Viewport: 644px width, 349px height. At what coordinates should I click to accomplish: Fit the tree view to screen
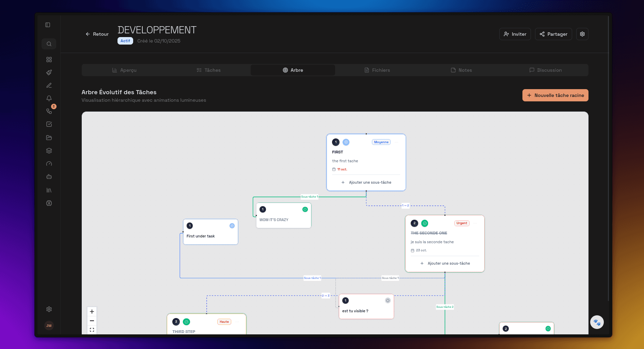point(92,330)
